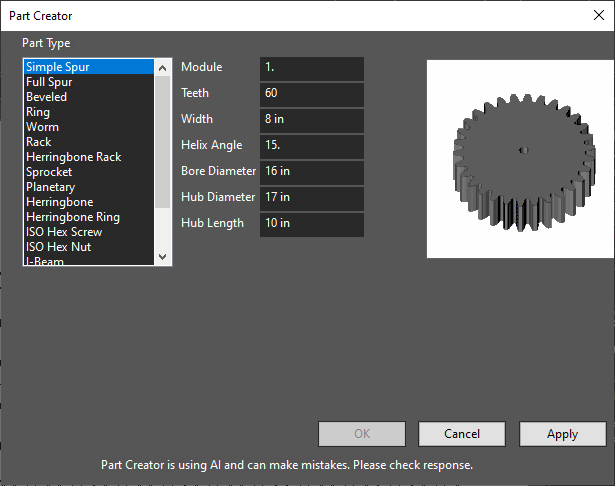Click the list scroll up arrow
The height and width of the screenshot is (486, 615).
162,68
